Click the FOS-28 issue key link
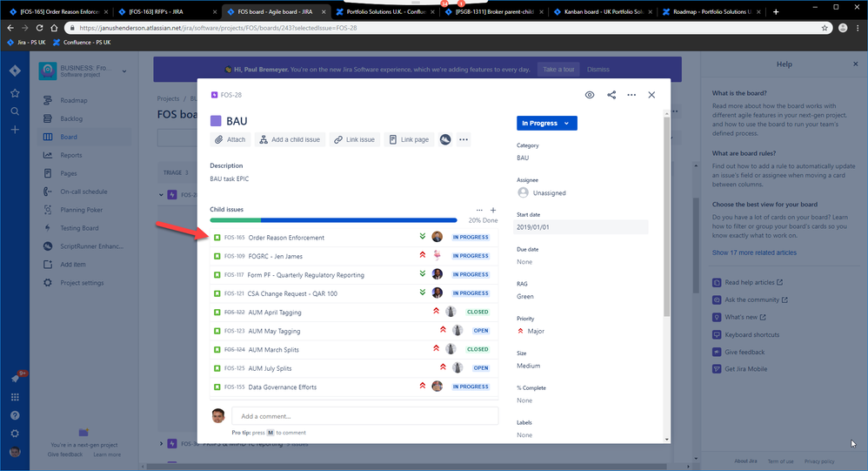Viewport: 868px width, 471px height. click(x=230, y=95)
